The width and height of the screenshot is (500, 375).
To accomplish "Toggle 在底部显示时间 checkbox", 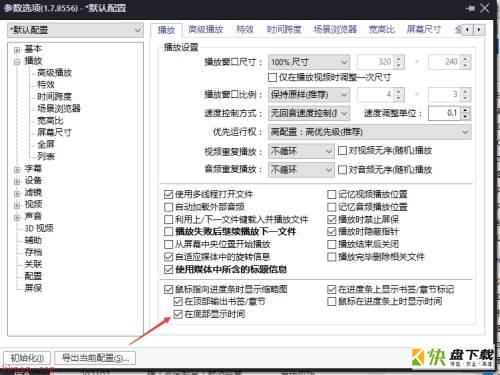I will [178, 314].
